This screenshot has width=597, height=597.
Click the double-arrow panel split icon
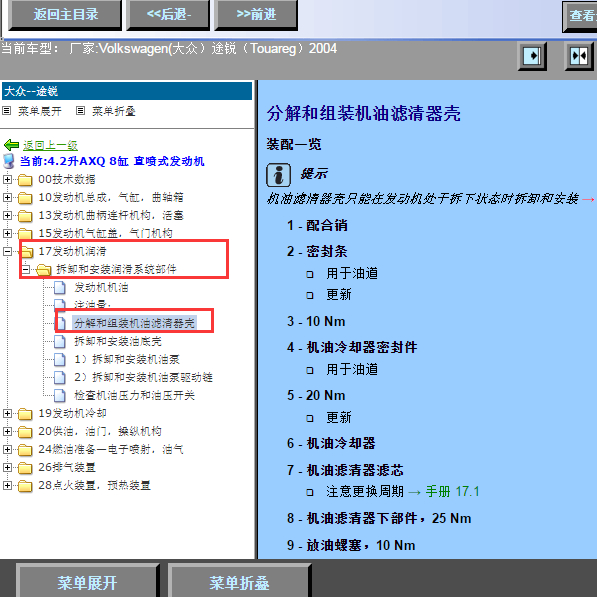pyautogui.click(x=579, y=56)
